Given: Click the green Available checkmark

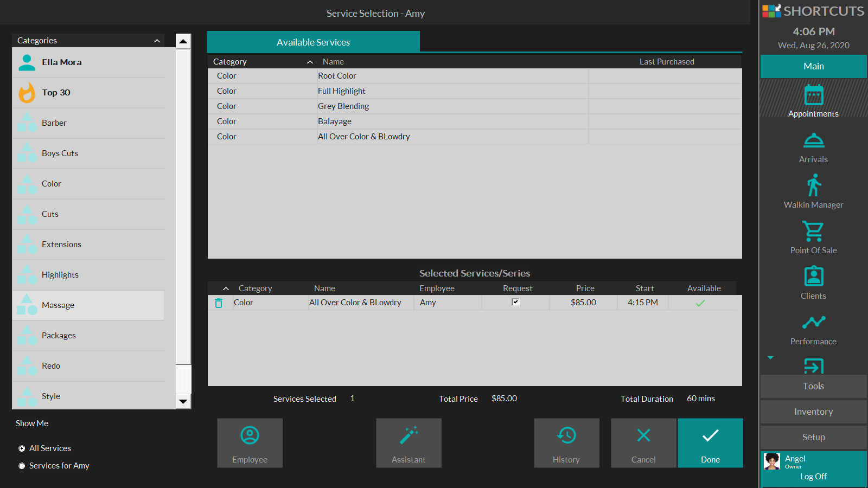Looking at the screenshot, I should pos(700,303).
